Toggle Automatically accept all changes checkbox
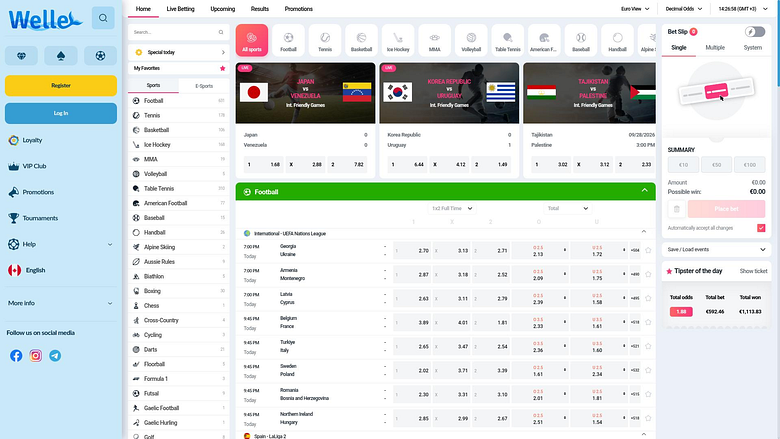 pos(761,228)
